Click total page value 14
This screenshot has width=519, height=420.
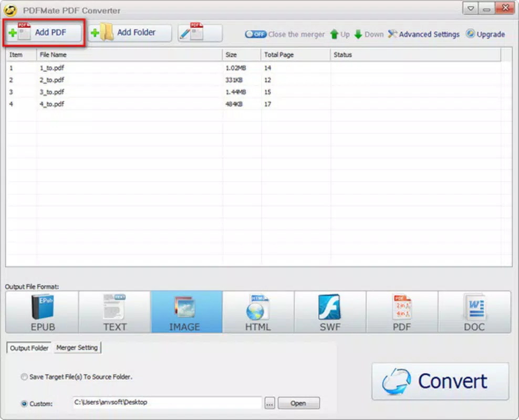[267, 68]
